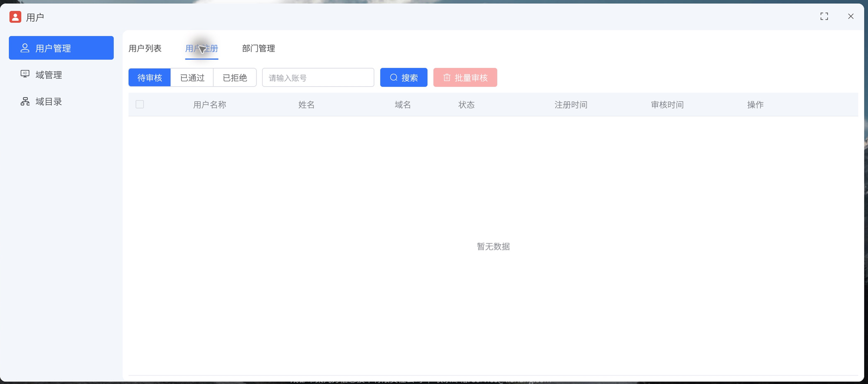Click the 操作 column header
This screenshot has width=868, height=384.
755,105
